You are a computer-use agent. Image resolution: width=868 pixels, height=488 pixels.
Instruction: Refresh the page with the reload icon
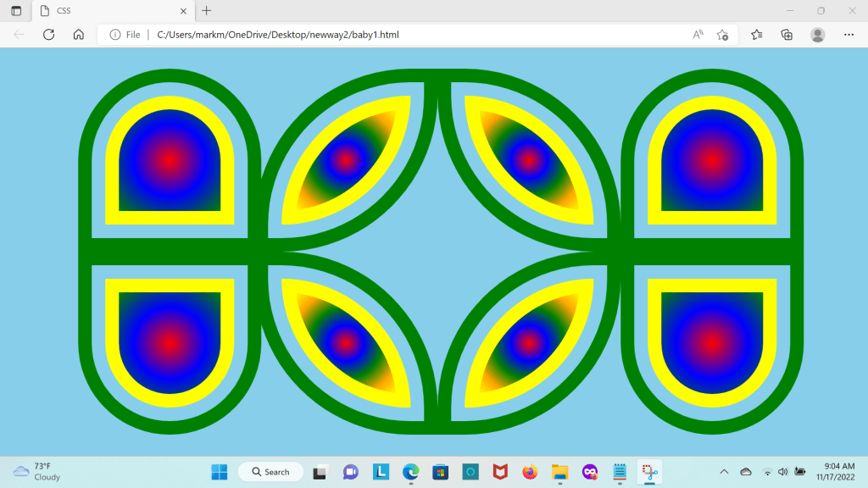click(x=48, y=35)
